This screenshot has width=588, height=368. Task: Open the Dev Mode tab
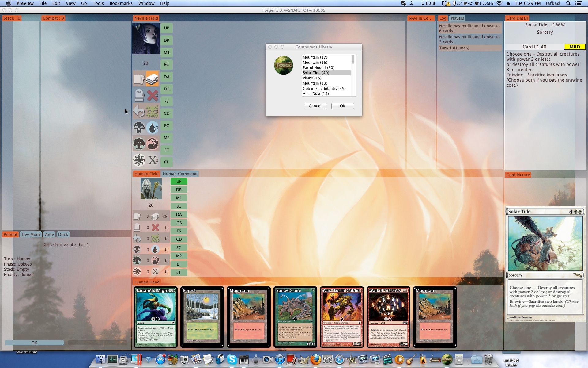coord(31,234)
